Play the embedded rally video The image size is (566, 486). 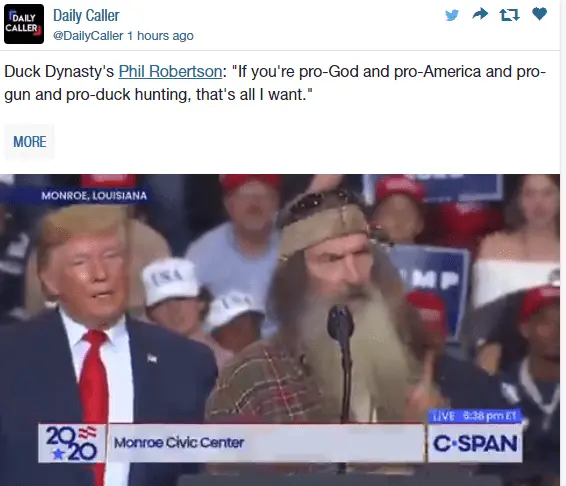pos(280,330)
